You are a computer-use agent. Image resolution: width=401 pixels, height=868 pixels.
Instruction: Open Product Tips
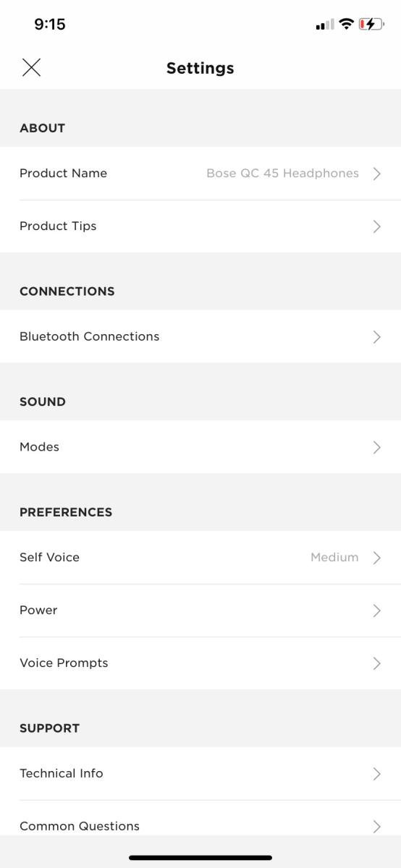[200, 226]
